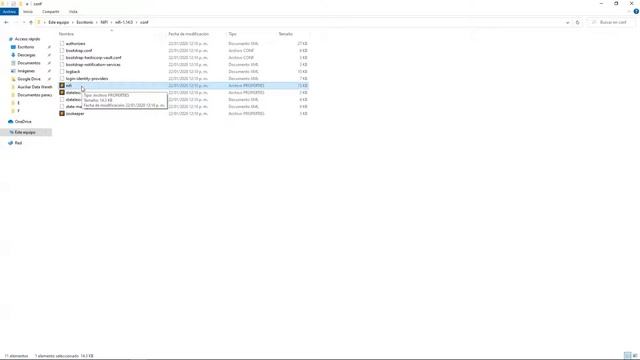Select Acceso rápido in the navigation pane
Viewport: 640px width, 360px height.
coord(27,39)
